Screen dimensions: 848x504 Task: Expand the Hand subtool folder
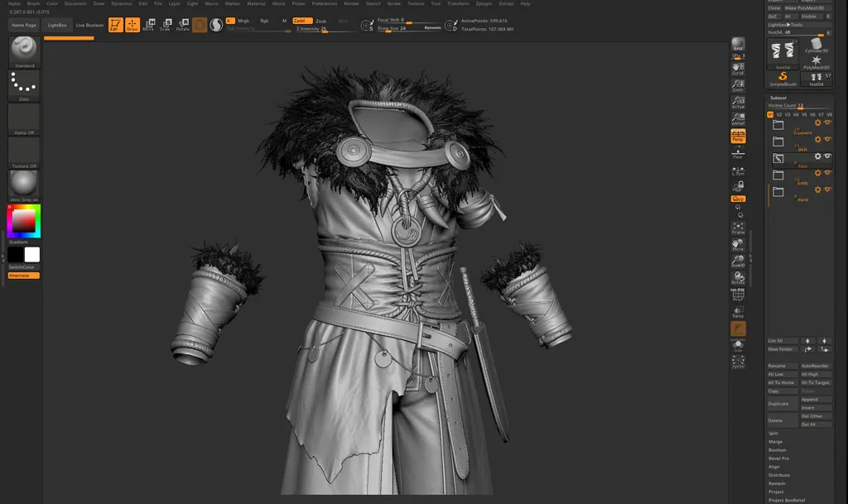pyautogui.click(x=778, y=192)
